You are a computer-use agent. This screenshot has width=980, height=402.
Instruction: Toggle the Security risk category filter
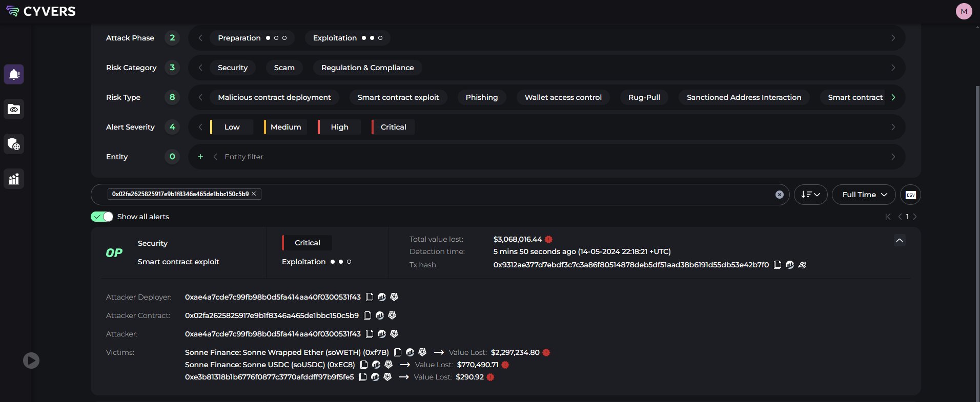[233, 68]
